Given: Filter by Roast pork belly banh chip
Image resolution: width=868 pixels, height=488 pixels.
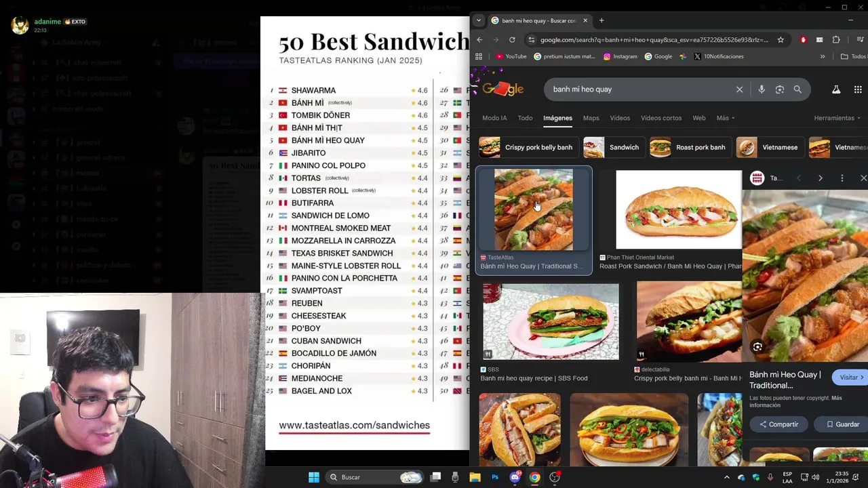Looking at the screenshot, I should point(690,147).
